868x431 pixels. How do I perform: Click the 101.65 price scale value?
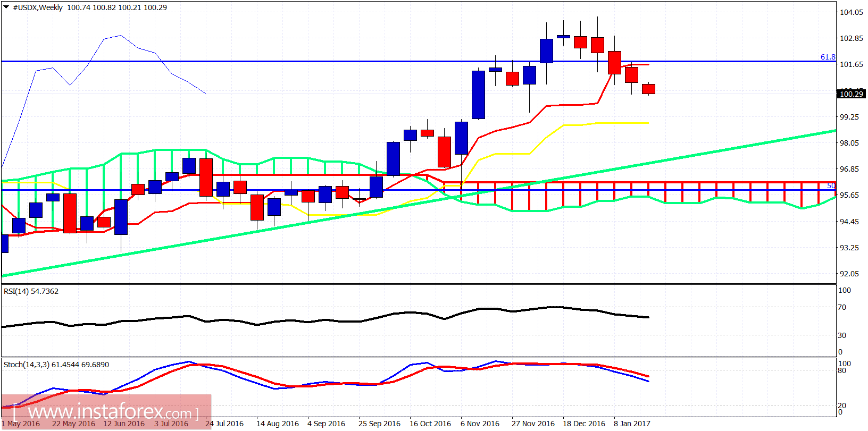[x=851, y=64]
